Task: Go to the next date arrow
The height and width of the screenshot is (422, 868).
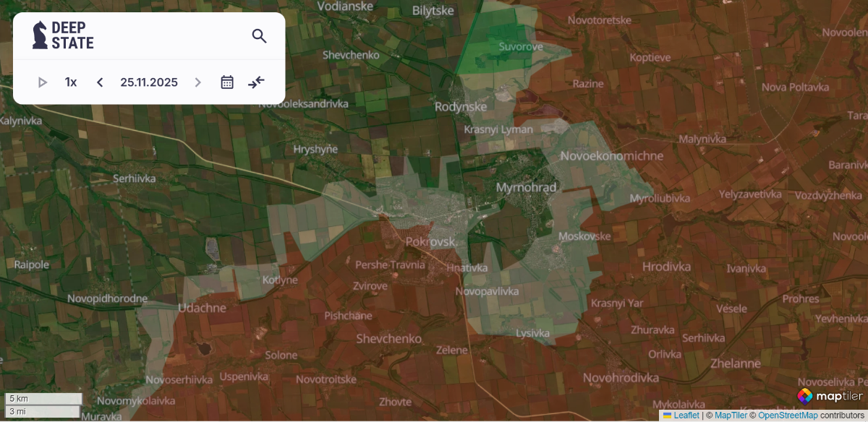Action: tap(197, 82)
